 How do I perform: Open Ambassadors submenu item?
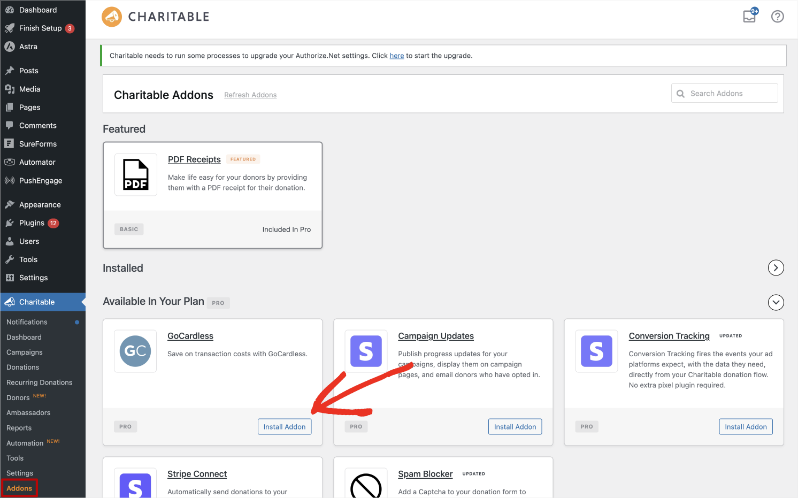point(28,413)
